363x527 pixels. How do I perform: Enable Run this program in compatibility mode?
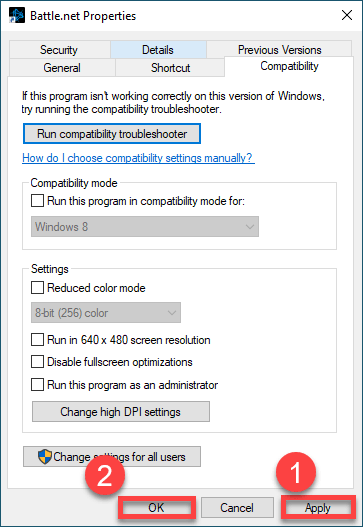(37, 201)
